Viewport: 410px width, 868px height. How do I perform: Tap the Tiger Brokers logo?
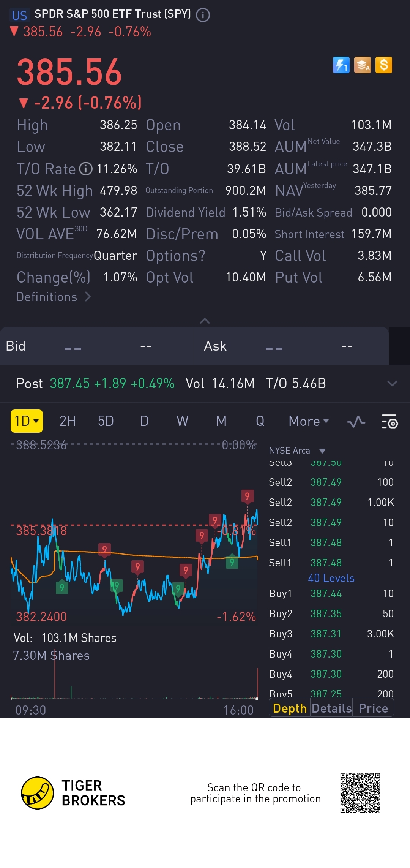(x=37, y=793)
